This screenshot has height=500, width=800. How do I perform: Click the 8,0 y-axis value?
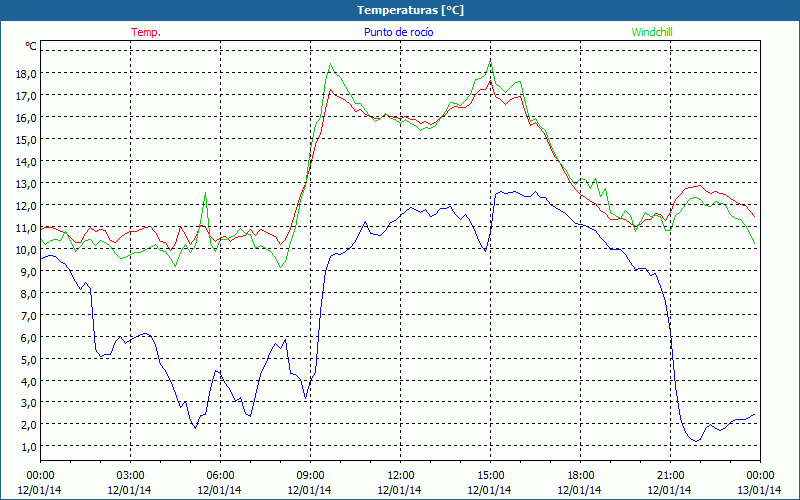29,293
